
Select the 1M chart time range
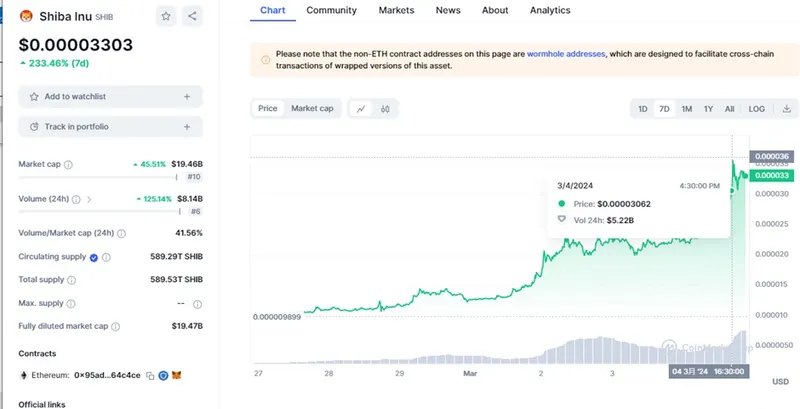click(687, 109)
